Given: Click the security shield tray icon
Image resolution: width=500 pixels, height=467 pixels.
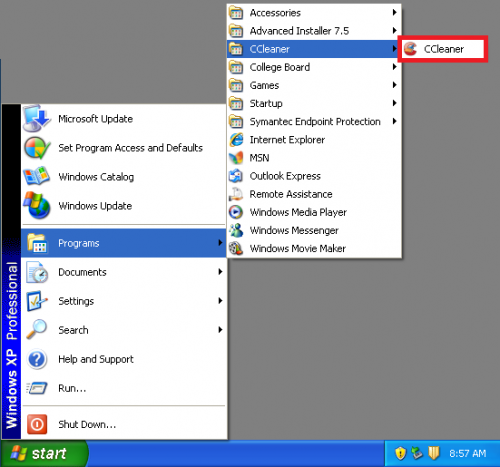Looking at the screenshot, I should point(400,453).
